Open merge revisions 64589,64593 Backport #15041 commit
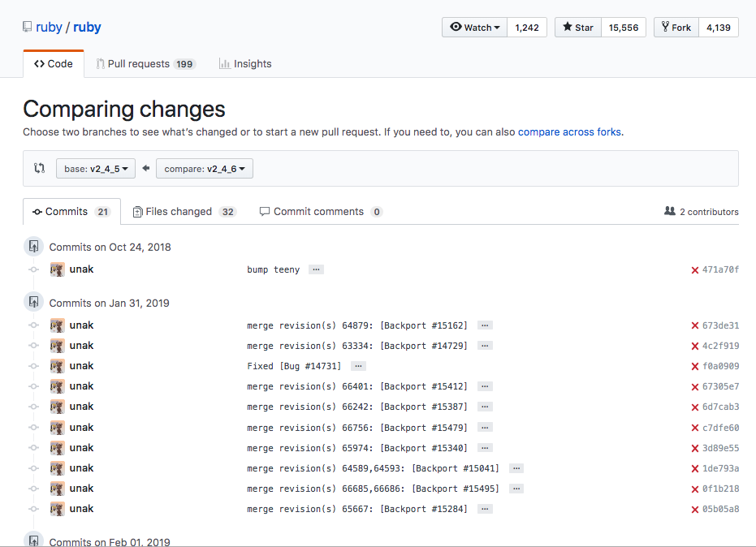Image resolution: width=756 pixels, height=547 pixels. [x=374, y=468]
